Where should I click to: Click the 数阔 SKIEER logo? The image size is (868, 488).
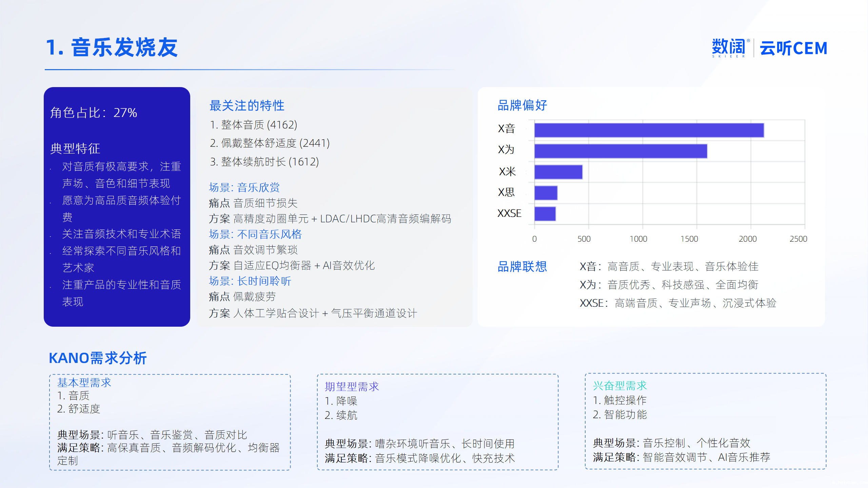pyautogui.click(x=730, y=48)
